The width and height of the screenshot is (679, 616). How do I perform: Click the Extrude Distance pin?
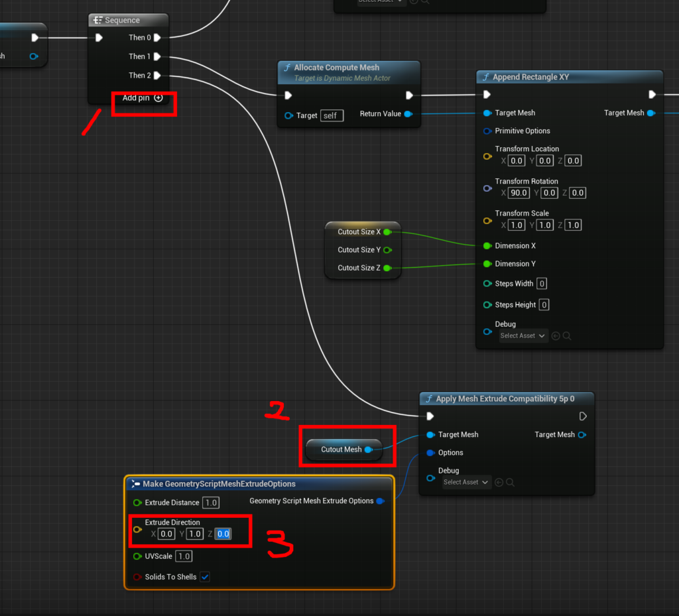137,503
